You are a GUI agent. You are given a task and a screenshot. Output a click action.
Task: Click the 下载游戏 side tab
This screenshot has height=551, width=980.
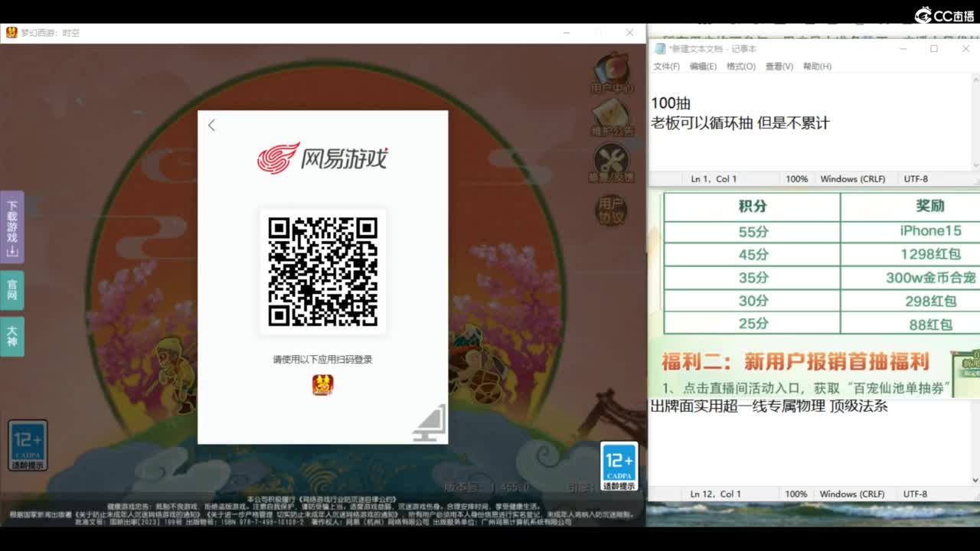point(11,227)
